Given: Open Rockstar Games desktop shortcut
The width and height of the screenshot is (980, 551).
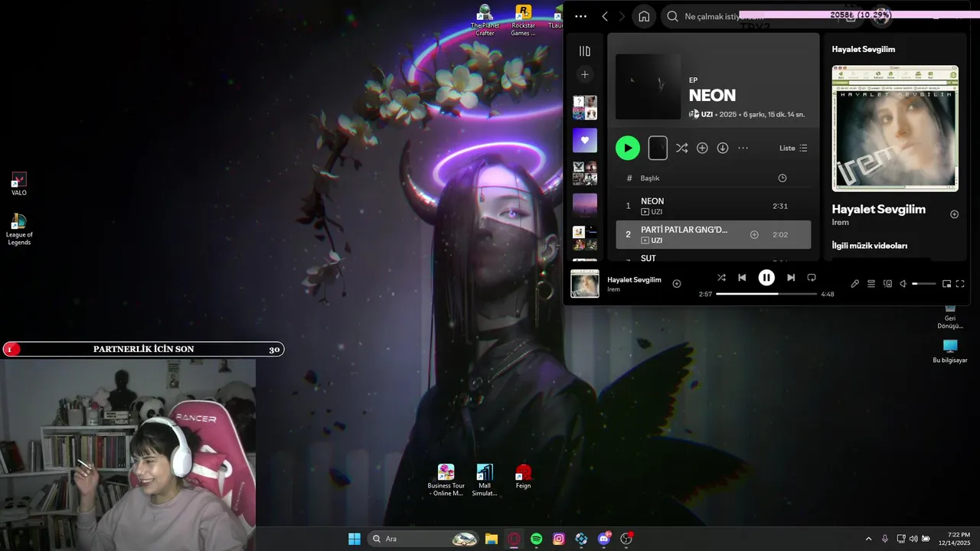Looking at the screenshot, I should [523, 20].
